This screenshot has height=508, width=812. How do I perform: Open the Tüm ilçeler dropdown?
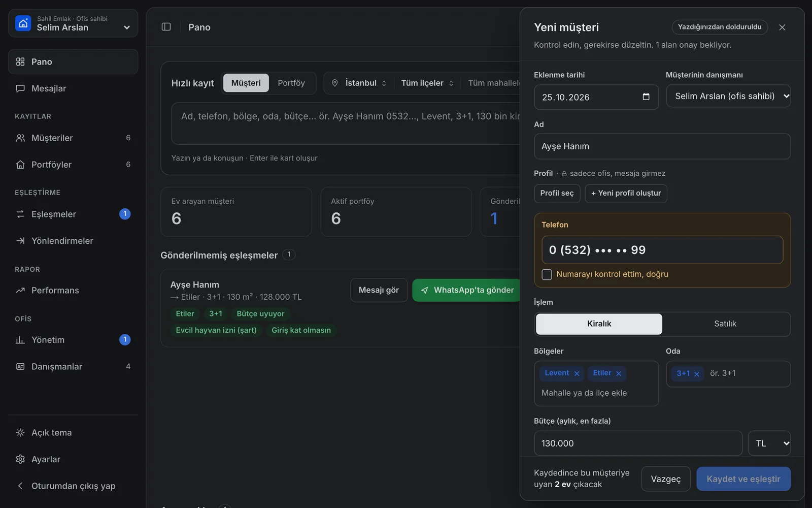(427, 83)
